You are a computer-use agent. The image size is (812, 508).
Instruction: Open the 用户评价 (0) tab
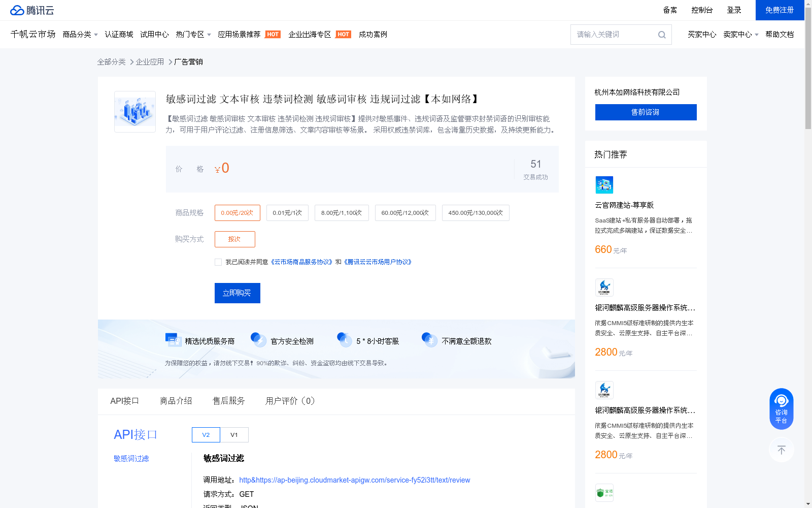pyautogui.click(x=290, y=401)
